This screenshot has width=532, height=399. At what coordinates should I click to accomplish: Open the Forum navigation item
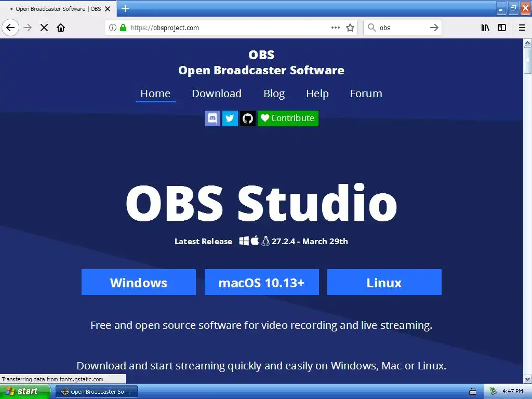366,94
